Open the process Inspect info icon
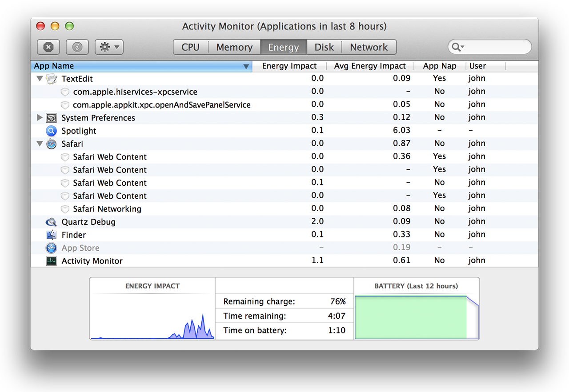The height and width of the screenshot is (392, 569). coord(77,47)
